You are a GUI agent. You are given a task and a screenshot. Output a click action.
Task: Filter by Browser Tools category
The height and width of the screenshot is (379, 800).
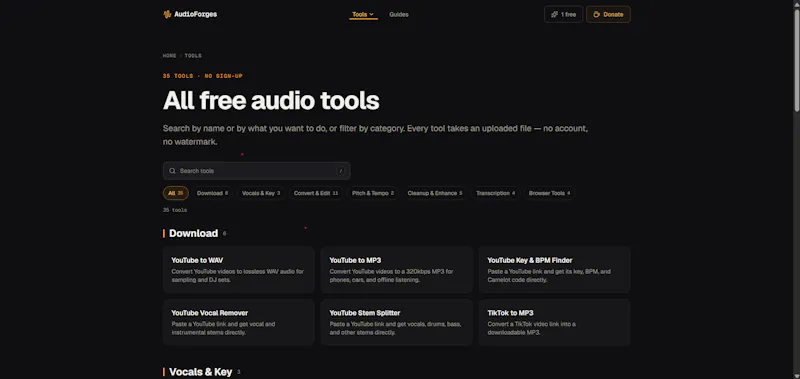click(549, 193)
